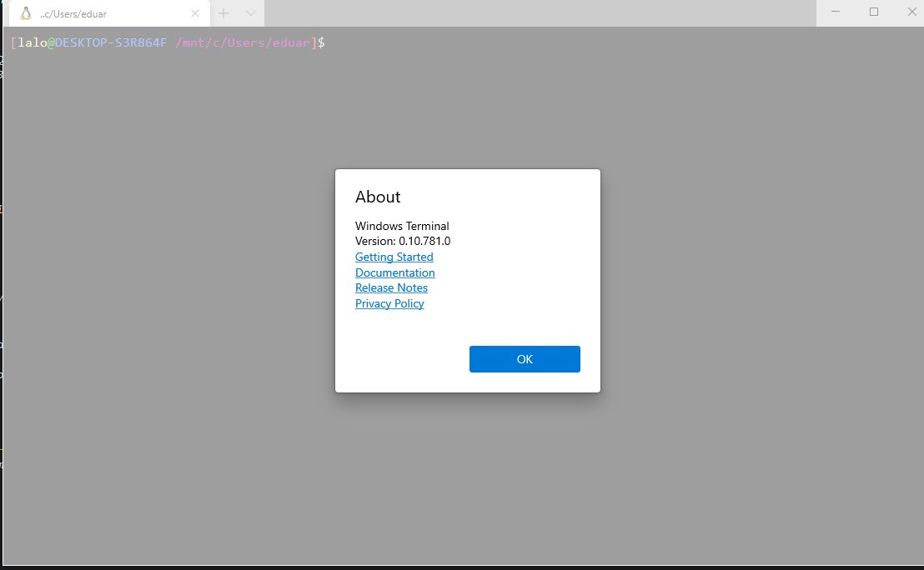The width and height of the screenshot is (924, 570).
Task: Close the ..c/Users/eduar tab
Action: (195, 13)
